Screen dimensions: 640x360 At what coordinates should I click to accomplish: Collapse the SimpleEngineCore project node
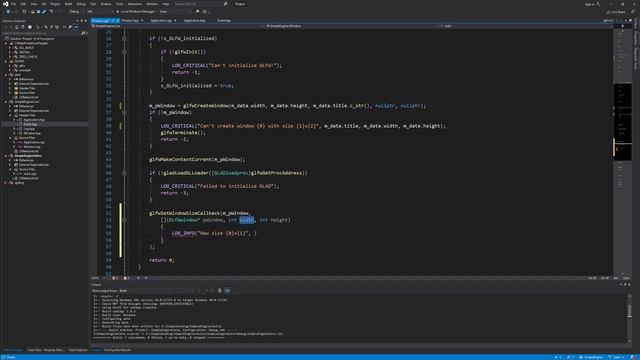tap(6, 102)
